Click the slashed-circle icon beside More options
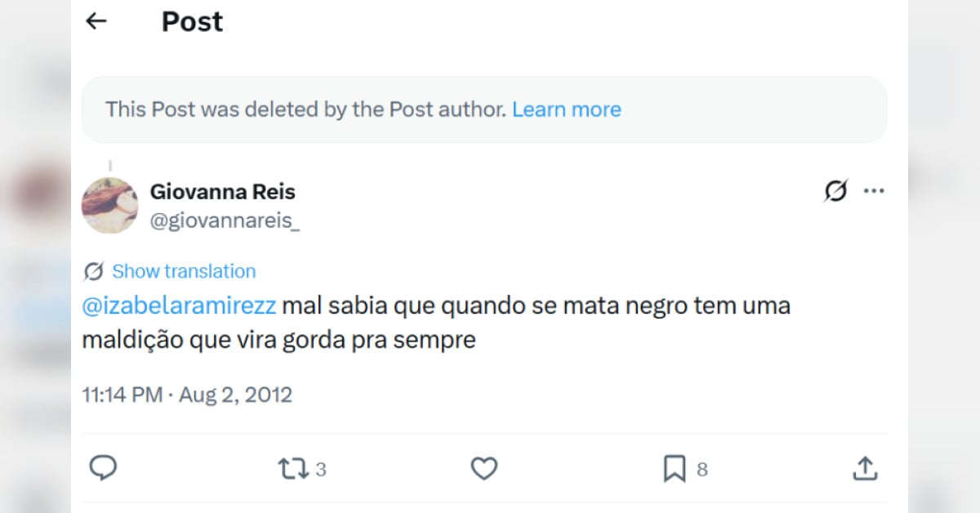 click(835, 191)
